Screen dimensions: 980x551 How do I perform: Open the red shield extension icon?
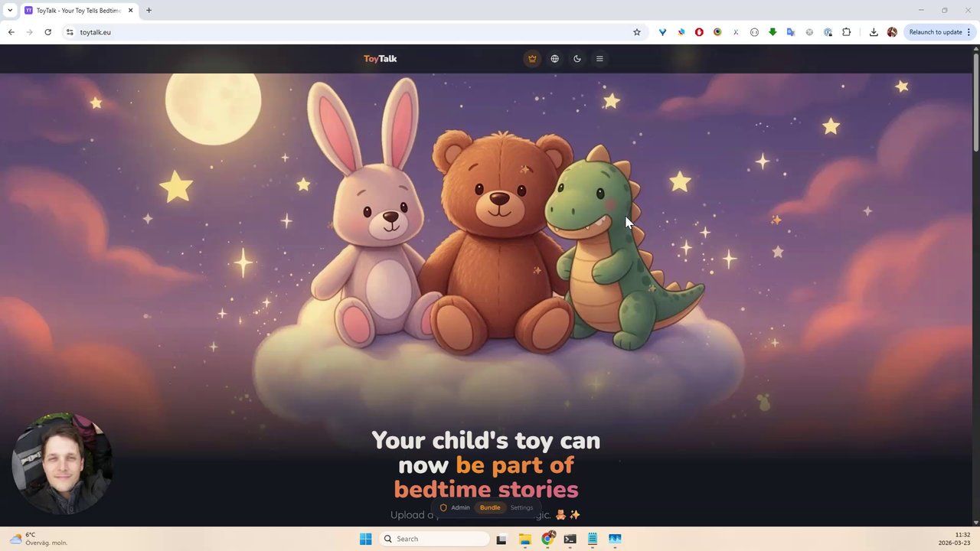699,32
